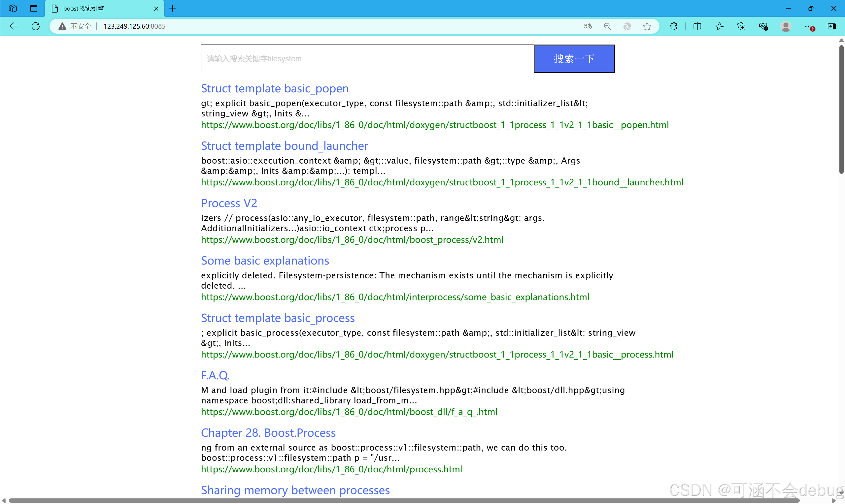Click the some_basic_explanations.html green URL
The height and width of the screenshot is (504, 845).
tap(395, 297)
